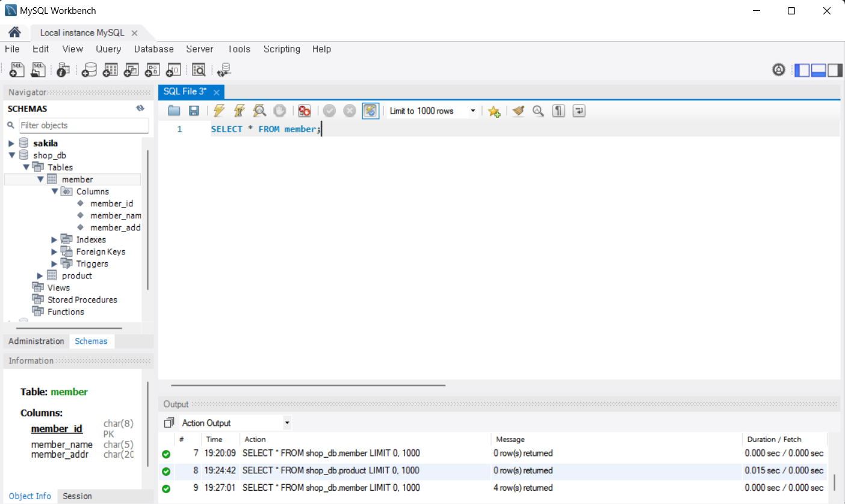The height and width of the screenshot is (504, 845).
Task: Open the Query menu
Action: (x=108, y=49)
